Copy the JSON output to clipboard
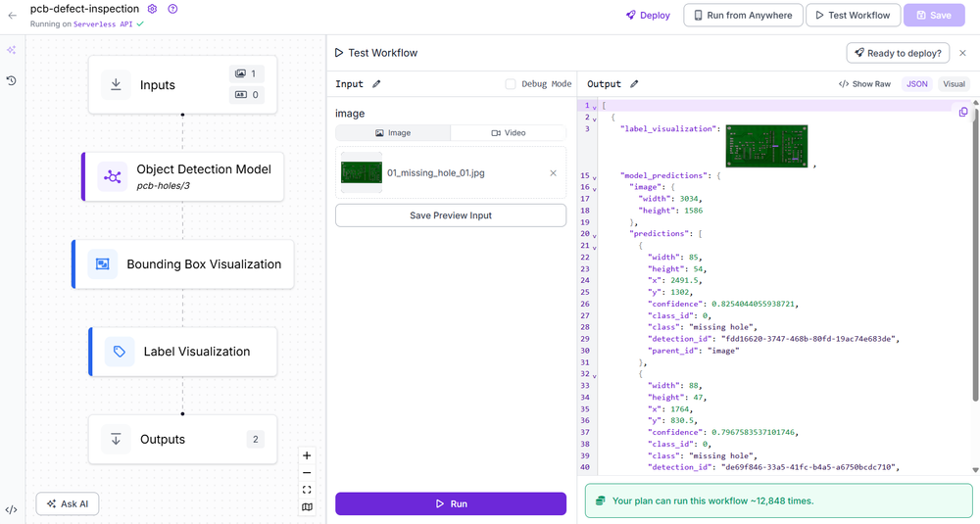The height and width of the screenshot is (524, 980). tap(963, 113)
